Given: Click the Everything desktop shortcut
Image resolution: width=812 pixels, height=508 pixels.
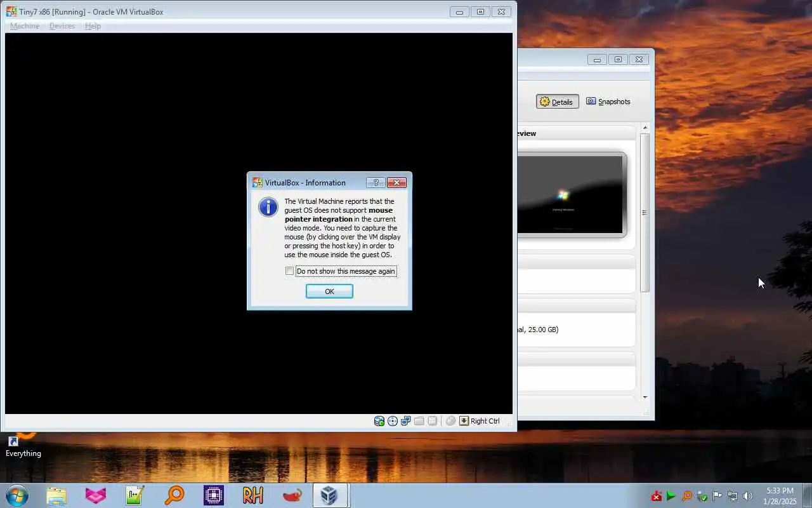Looking at the screenshot, I should [x=23, y=446].
